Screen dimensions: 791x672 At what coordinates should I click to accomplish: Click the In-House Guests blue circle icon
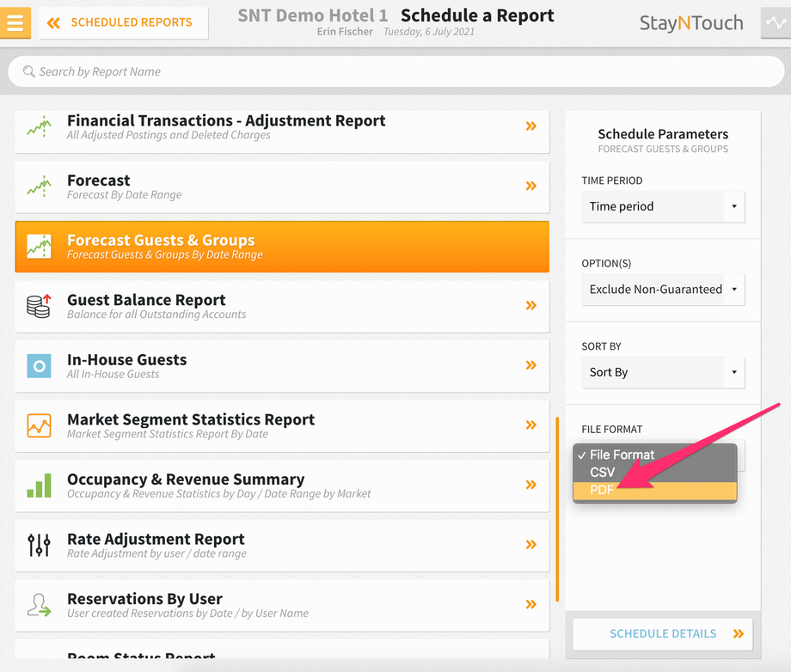(40, 366)
